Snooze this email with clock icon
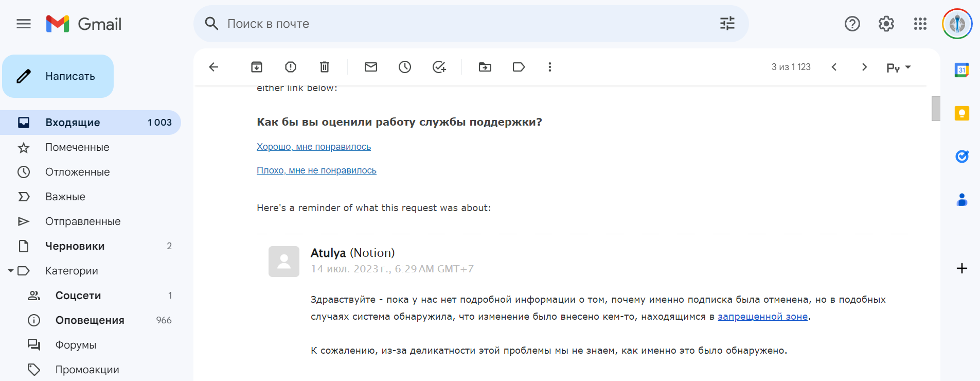This screenshot has height=381, width=980. [x=404, y=67]
